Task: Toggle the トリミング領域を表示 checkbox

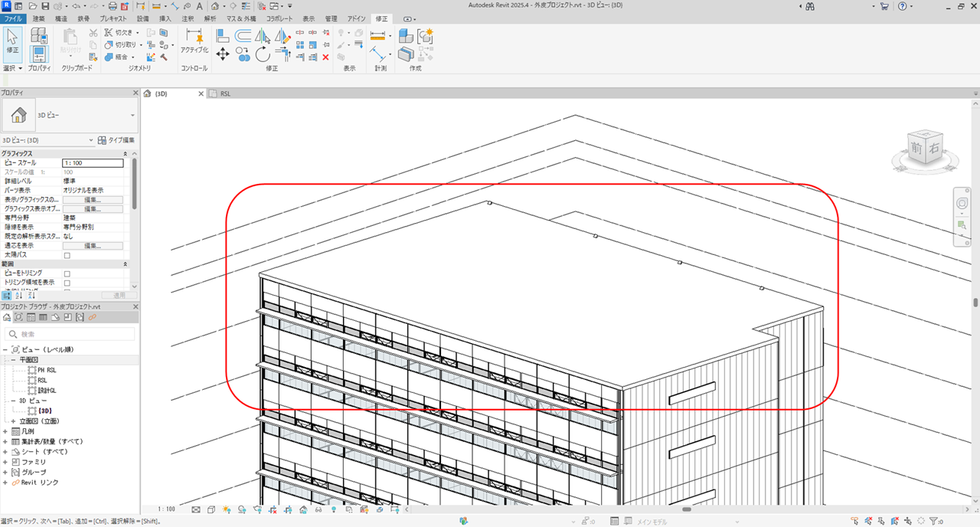Action: click(67, 283)
